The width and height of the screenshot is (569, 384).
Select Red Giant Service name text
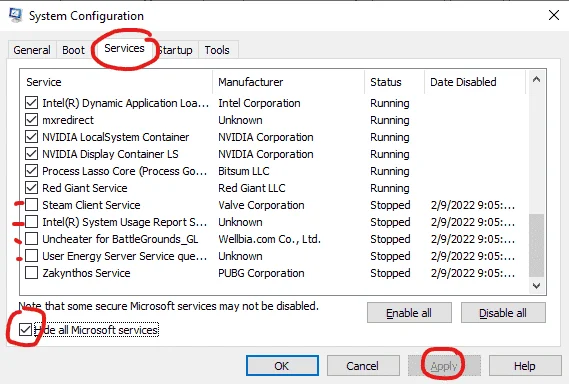point(85,188)
